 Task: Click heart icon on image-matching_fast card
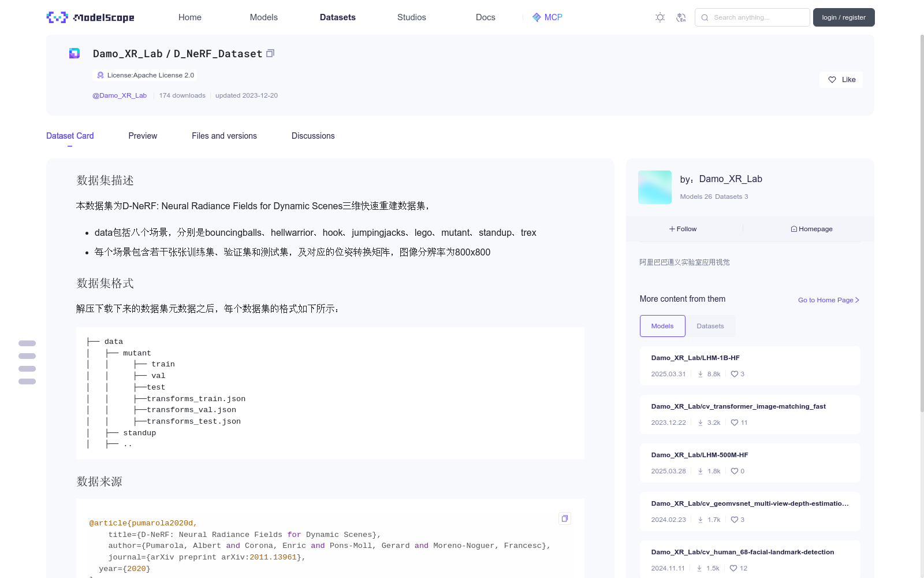[x=735, y=423]
